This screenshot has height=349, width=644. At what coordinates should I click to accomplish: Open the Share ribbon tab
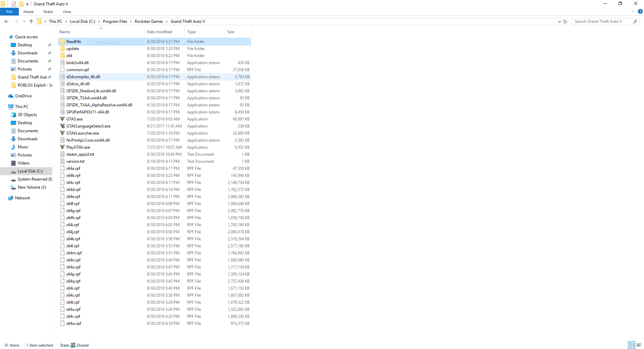tap(48, 12)
